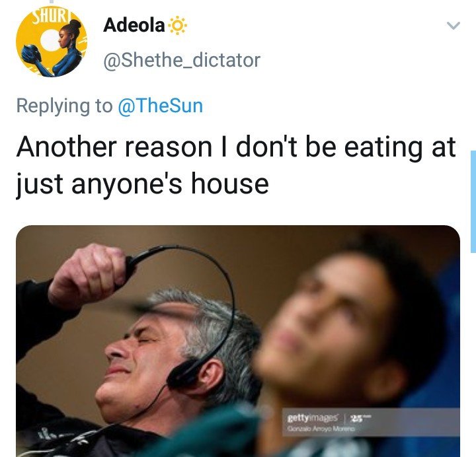Click the Gonzalo Arroyo Moreno credit

click(321, 429)
